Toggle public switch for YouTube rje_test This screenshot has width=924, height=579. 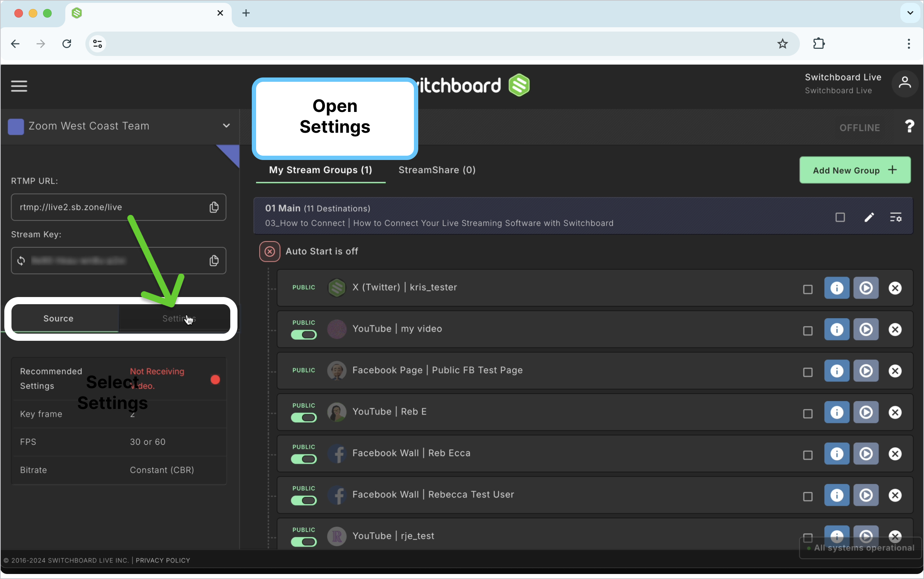click(303, 542)
